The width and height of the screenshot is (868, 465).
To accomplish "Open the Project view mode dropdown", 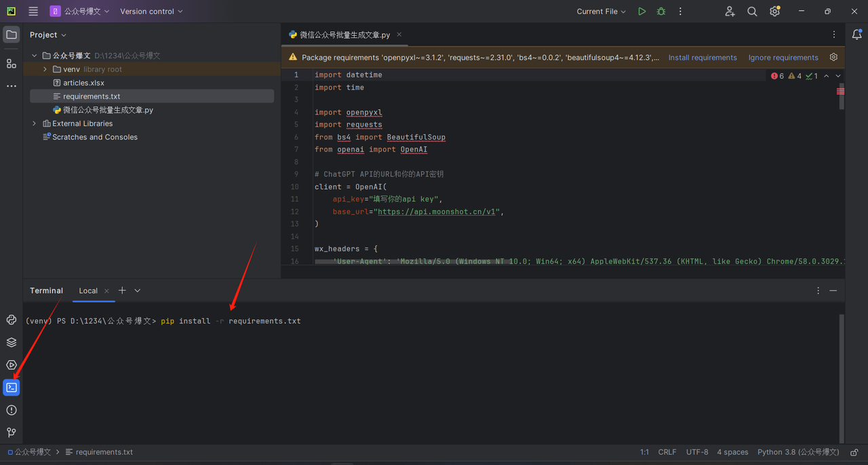I will point(48,35).
